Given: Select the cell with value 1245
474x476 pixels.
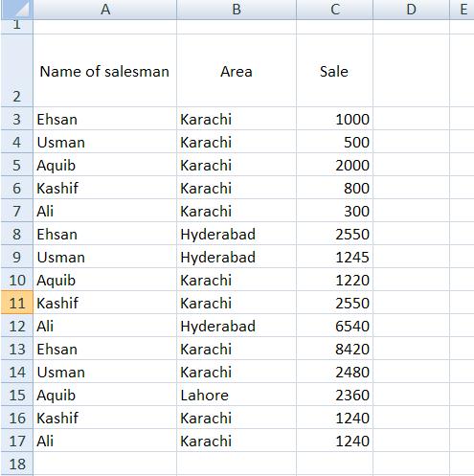Looking at the screenshot, I should [334, 257].
